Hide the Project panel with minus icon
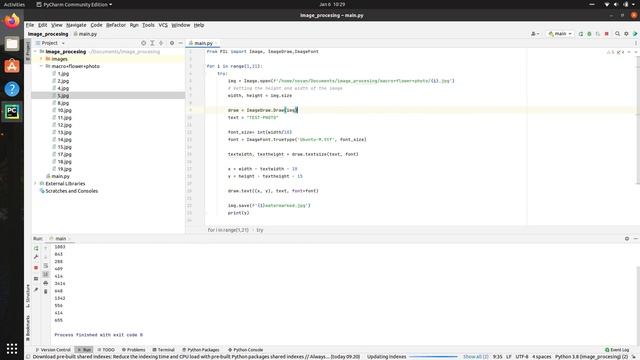This screenshot has width=640, height=360. [180, 43]
